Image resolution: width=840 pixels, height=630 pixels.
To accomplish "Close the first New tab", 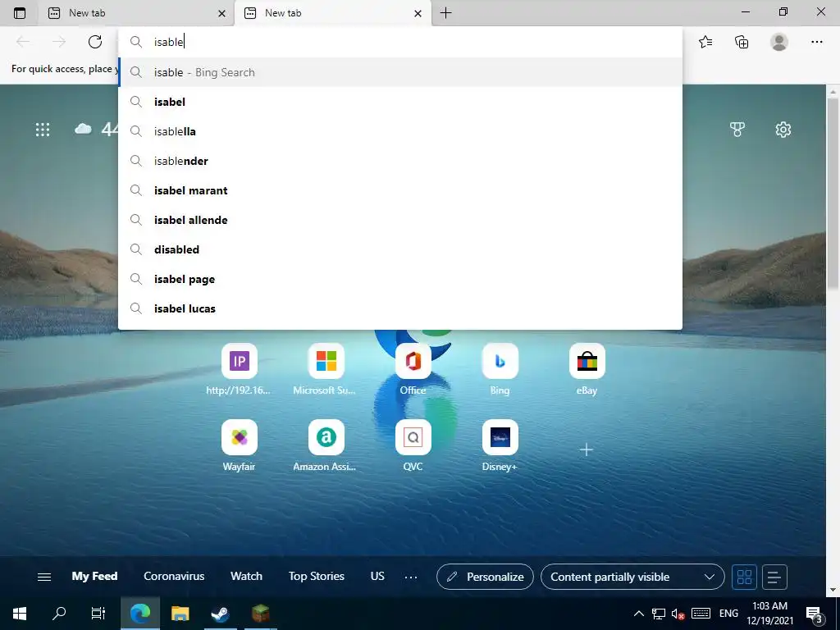I will tap(221, 13).
